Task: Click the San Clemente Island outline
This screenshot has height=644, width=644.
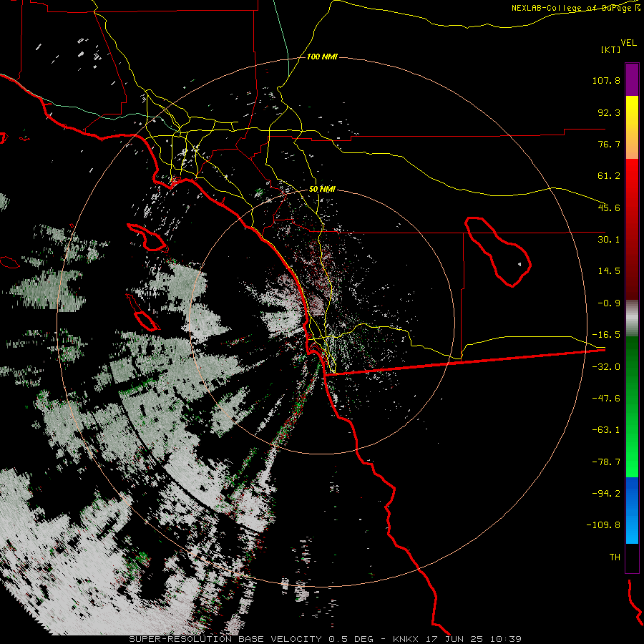Action: 142,312
